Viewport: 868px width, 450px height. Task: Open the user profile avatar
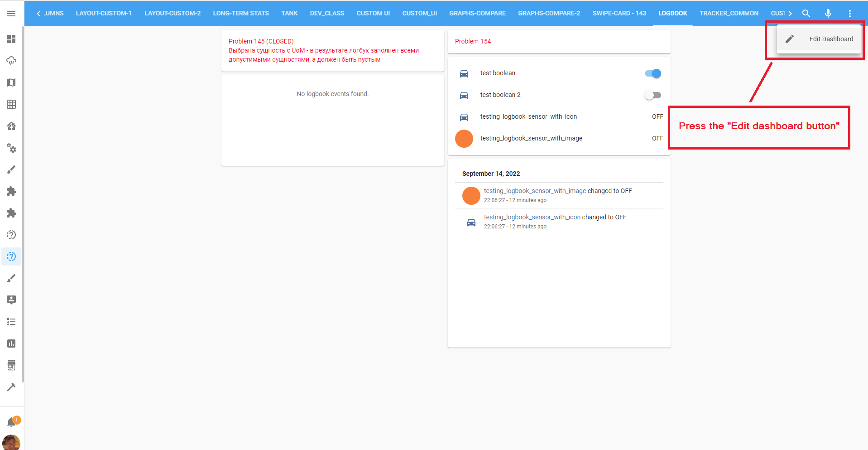point(11,442)
